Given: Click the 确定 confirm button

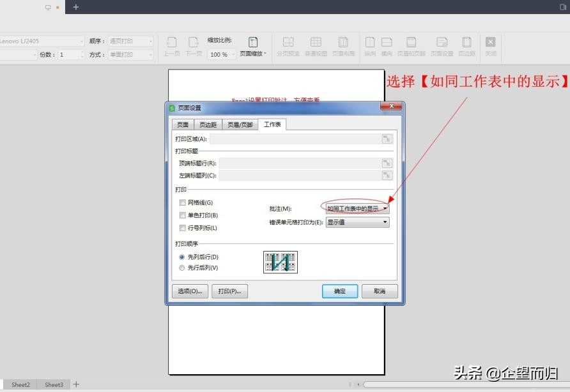Looking at the screenshot, I should click(x=339, y=291).
